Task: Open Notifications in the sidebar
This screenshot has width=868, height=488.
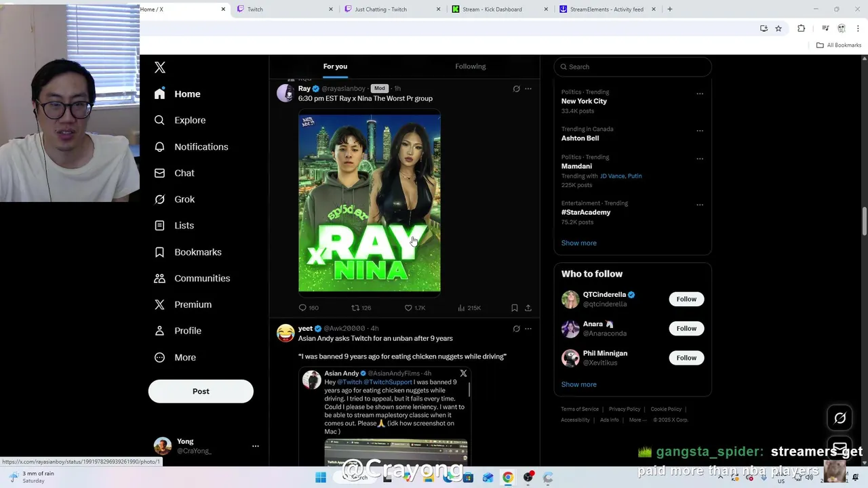Action: (191, 146)
